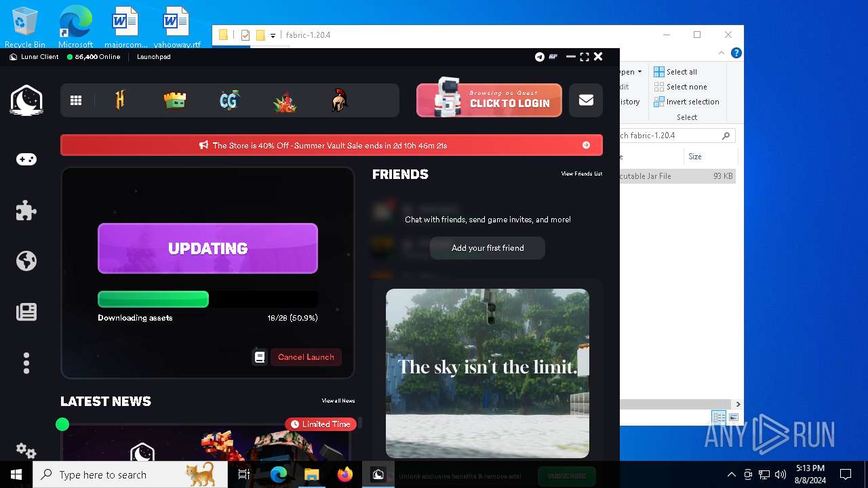Open the Lunar Client home logo
Screen dimensions: 868x488
[x=26, y=100]
